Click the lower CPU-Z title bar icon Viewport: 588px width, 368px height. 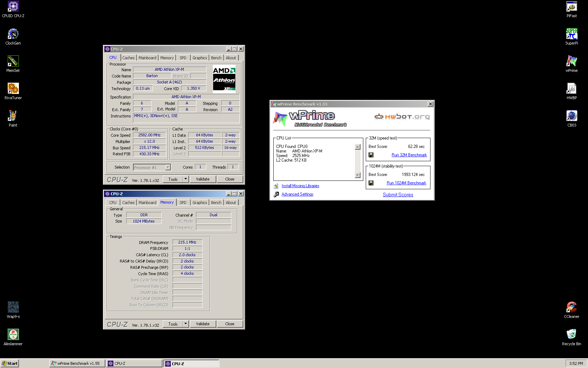(107, 194)
